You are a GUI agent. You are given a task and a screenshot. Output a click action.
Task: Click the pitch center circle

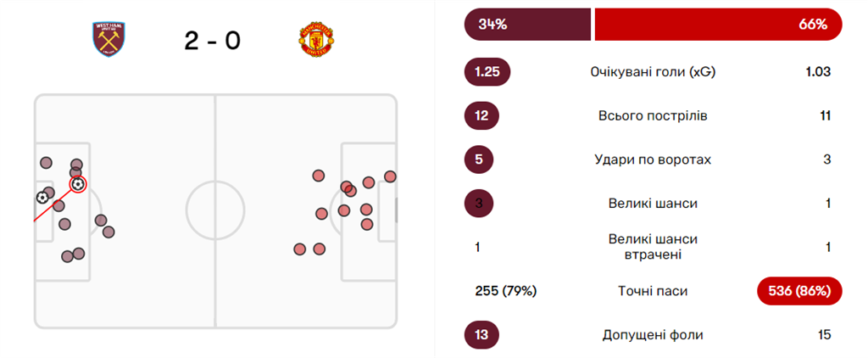click(215, 211)
